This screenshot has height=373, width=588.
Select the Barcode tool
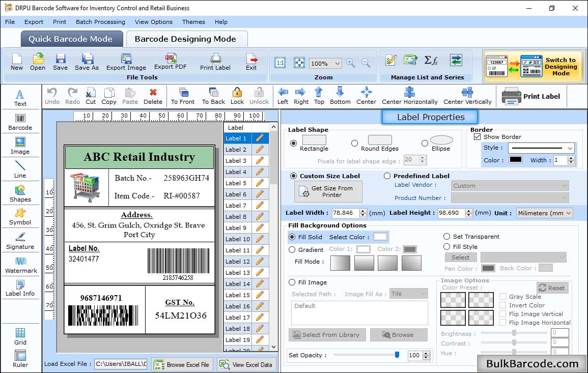click(x=20, y=122)
